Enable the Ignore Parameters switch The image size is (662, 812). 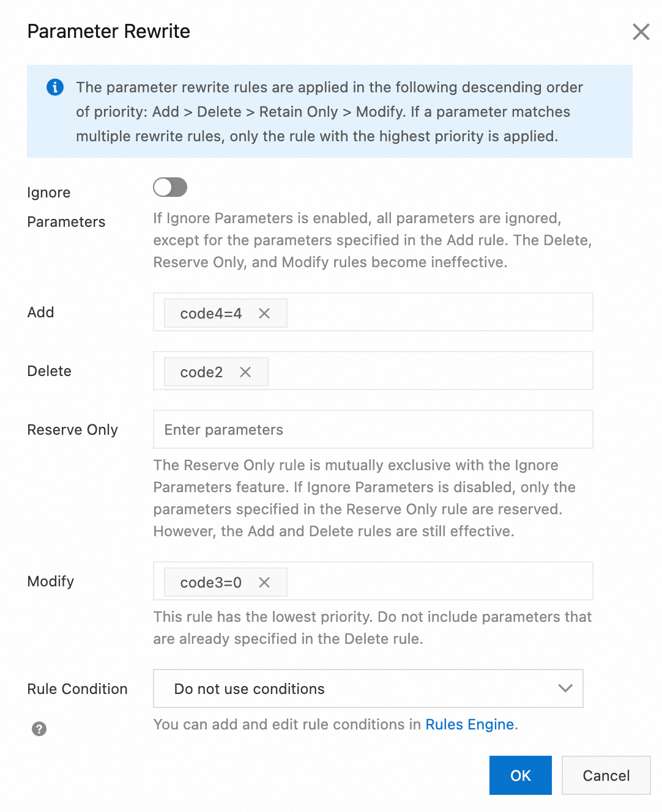(x=170, y=188)
